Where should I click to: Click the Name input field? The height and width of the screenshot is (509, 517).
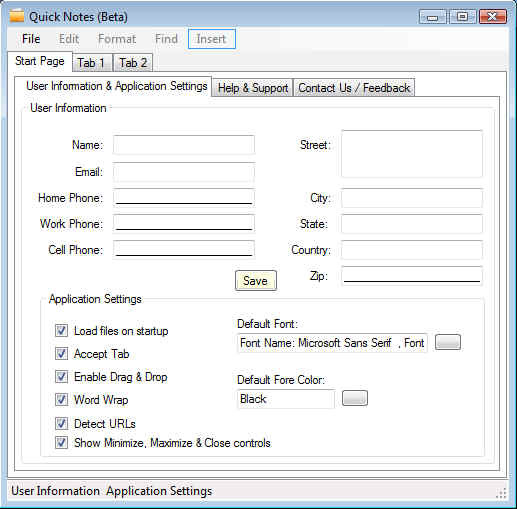(184, 145)
